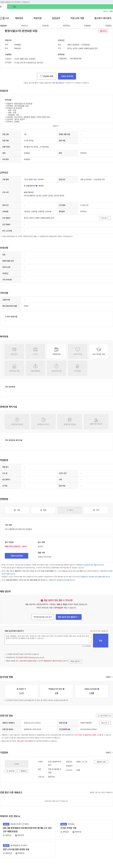Click the 고용24 logo

pyautogui.click(x=4, y=18)
